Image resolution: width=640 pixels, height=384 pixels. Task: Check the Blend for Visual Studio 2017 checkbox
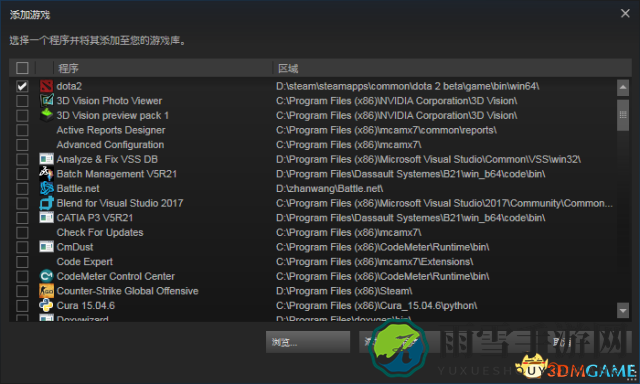click(22, 203)
